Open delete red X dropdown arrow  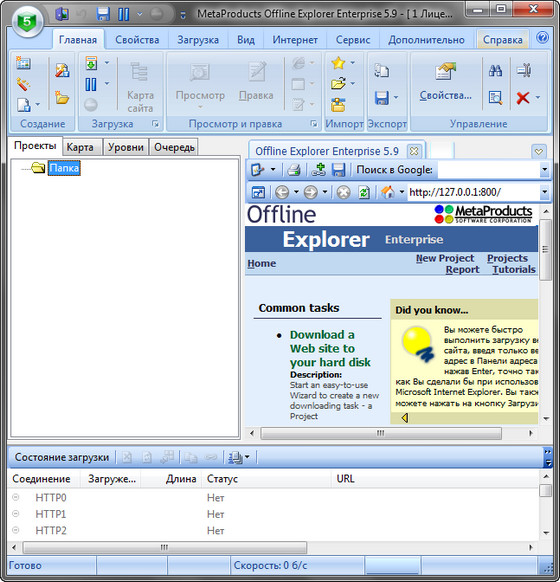(538, 98)
